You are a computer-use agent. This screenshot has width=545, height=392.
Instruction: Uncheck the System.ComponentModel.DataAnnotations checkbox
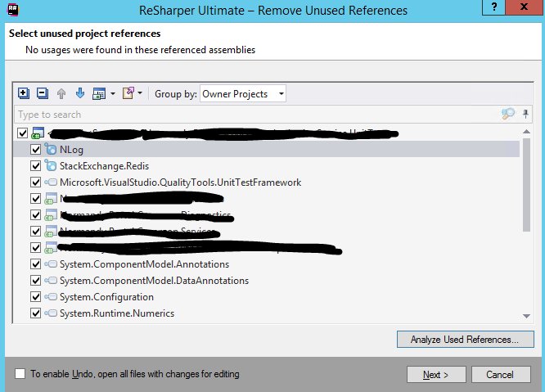35,281
